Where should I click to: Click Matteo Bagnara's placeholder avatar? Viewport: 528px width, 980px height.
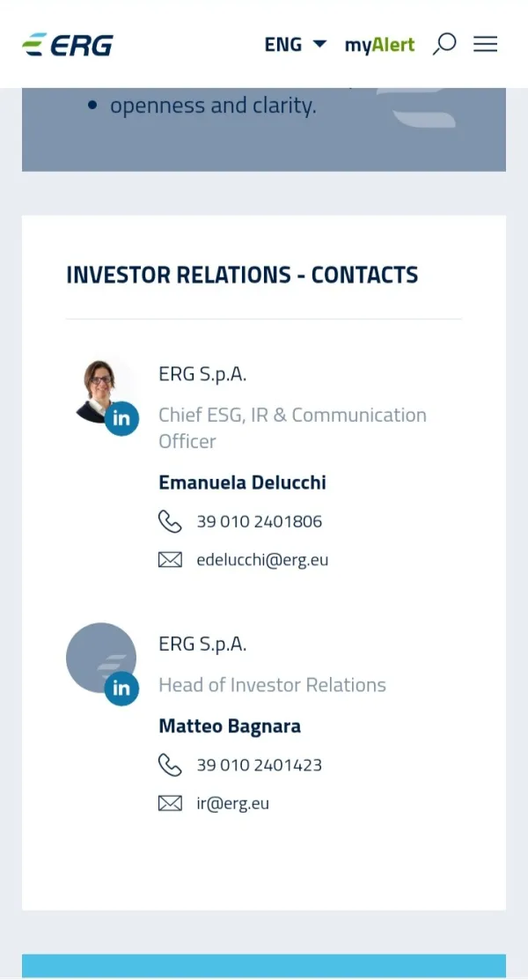[97, 655]
